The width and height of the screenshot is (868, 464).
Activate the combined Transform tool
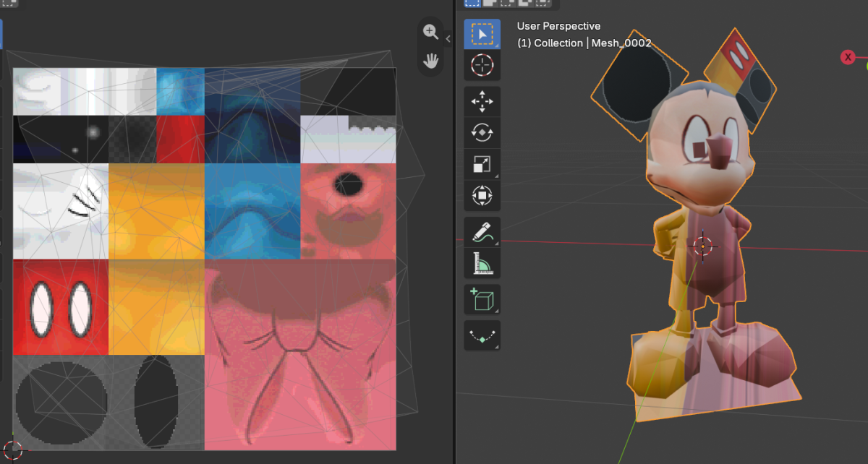482,195
